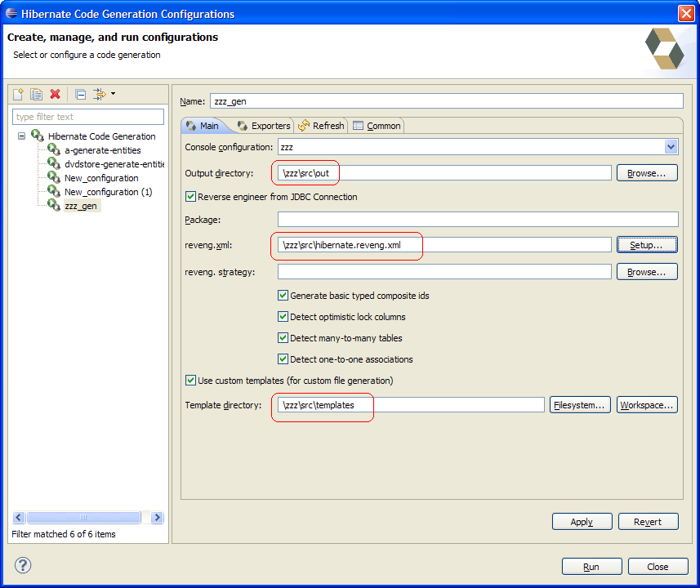This screenshot has height=588, width=700.
Task: Run the zzz_gen code generation
Action: pyautogui.click(x=591, y=566)
